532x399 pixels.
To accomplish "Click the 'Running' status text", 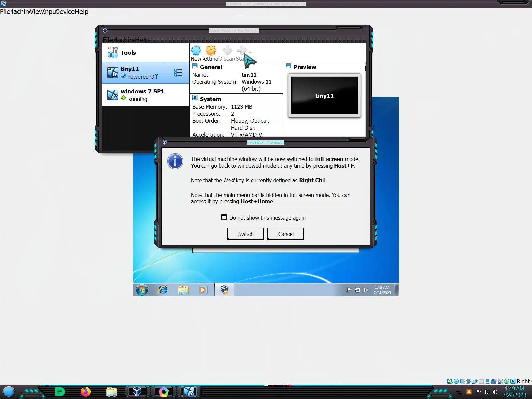I will [x=137, y=99].
